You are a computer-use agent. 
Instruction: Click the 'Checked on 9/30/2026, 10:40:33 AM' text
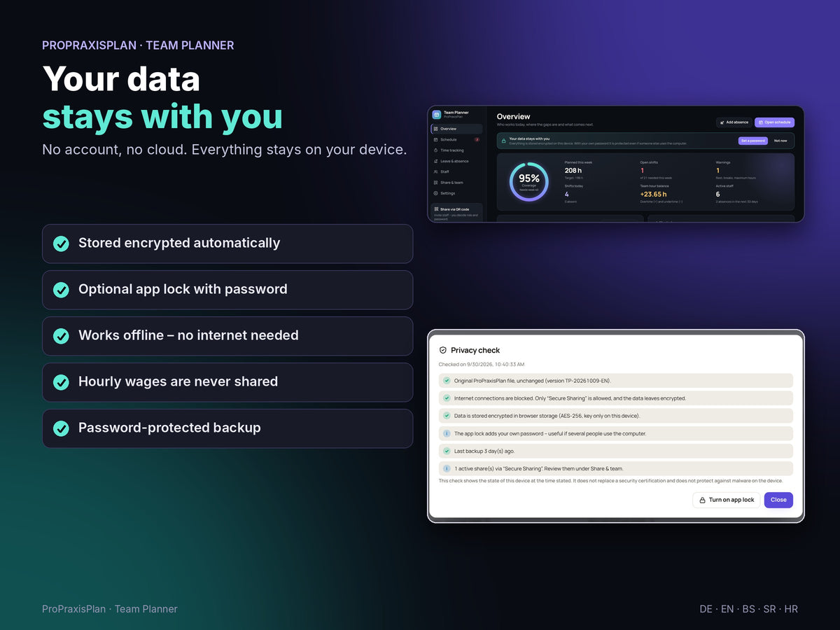pos(482,365)
